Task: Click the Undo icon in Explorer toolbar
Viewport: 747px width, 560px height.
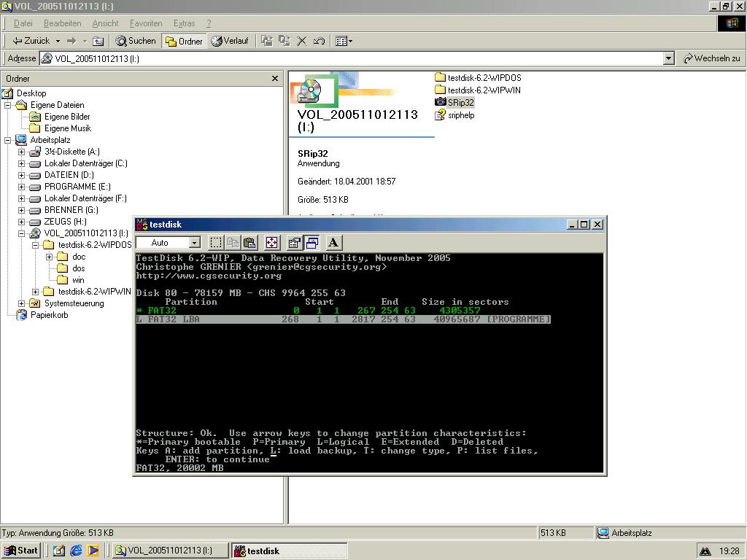Action: (319, 41)
